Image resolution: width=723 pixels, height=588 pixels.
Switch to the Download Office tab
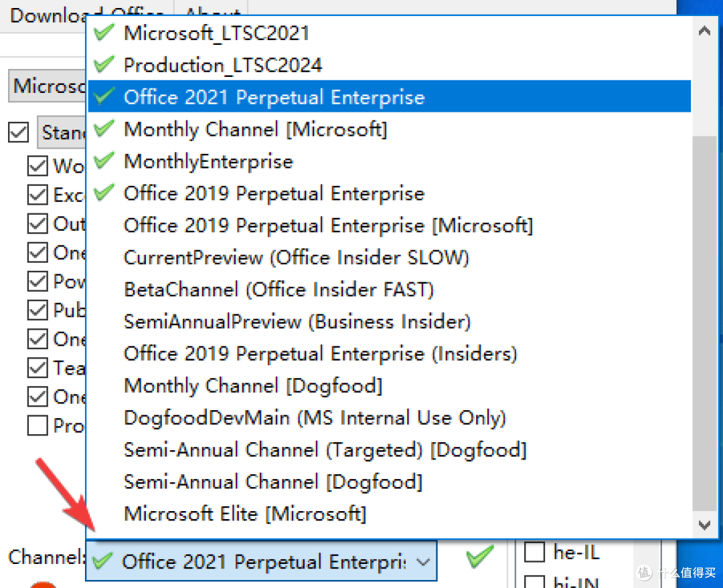pyautogui.click(x=86, y=15)
